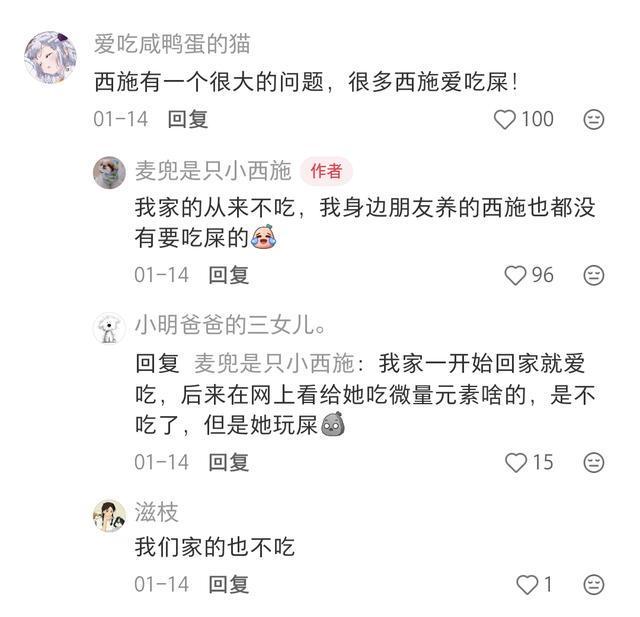Open 爱吃咸鸭蛋的猫's profile avatar
Screen dimensions: 640x617
[x=50, y=58]
